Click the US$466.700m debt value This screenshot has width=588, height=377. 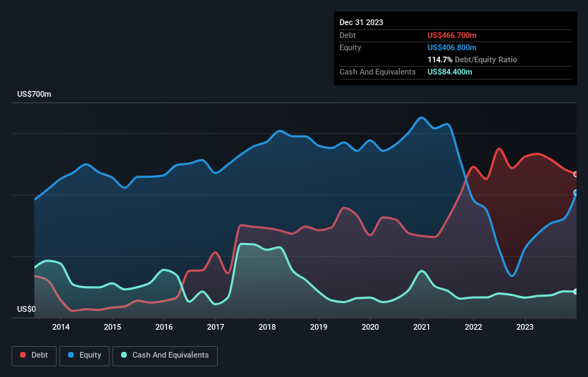[x=452, y=35]
